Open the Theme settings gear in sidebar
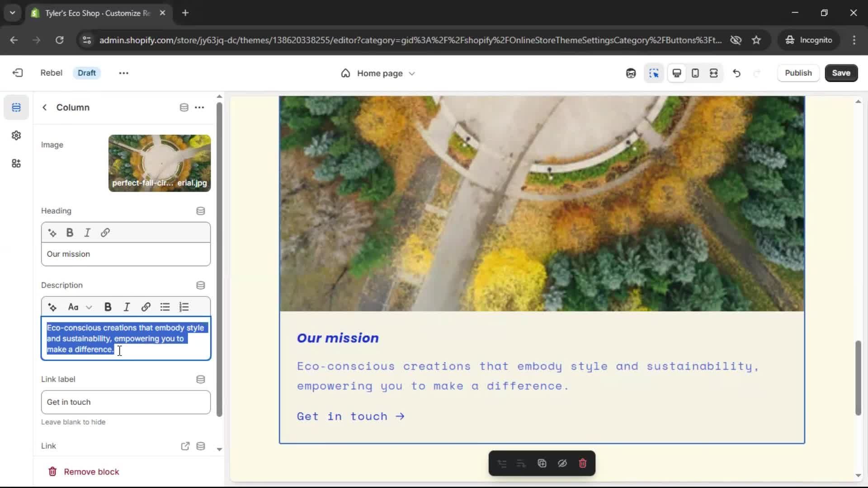Image resolution: width=868 pixels, height=488 pixels. [16, 136]
